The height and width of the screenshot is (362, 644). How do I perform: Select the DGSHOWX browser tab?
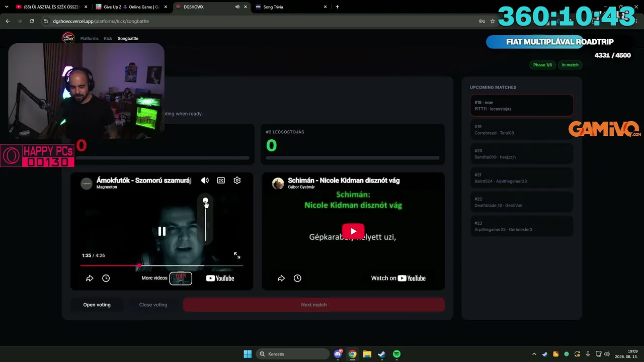[211, 7]
